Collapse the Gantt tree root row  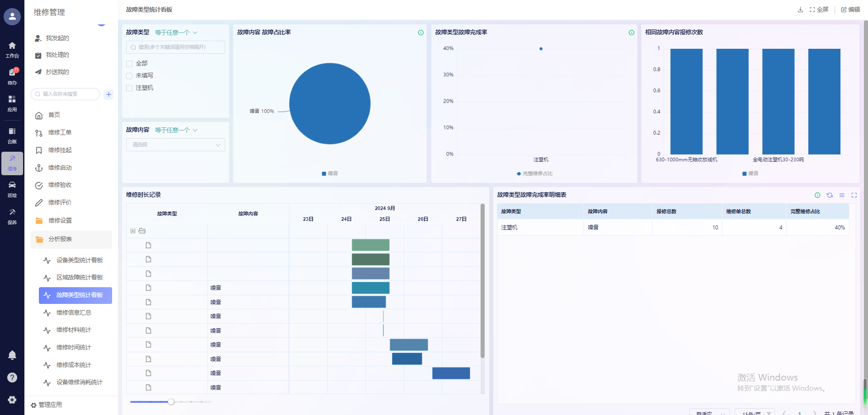coord(133,231)
